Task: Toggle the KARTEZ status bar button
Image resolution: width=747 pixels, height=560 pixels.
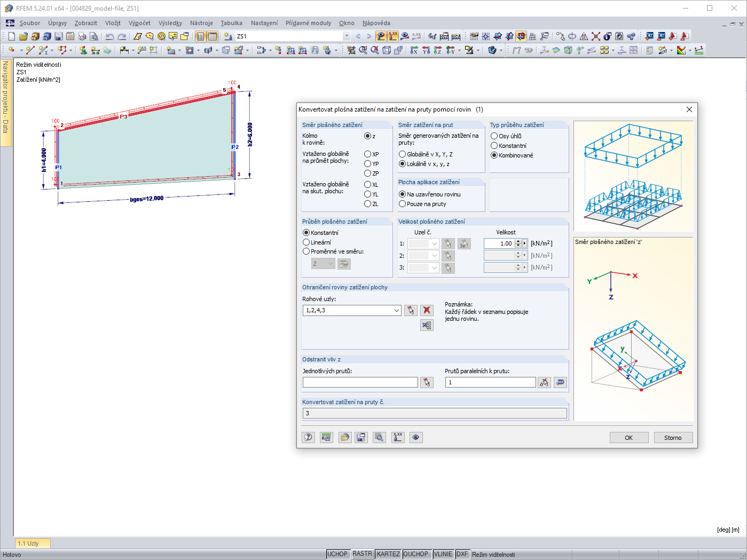Action: [388, 554]
